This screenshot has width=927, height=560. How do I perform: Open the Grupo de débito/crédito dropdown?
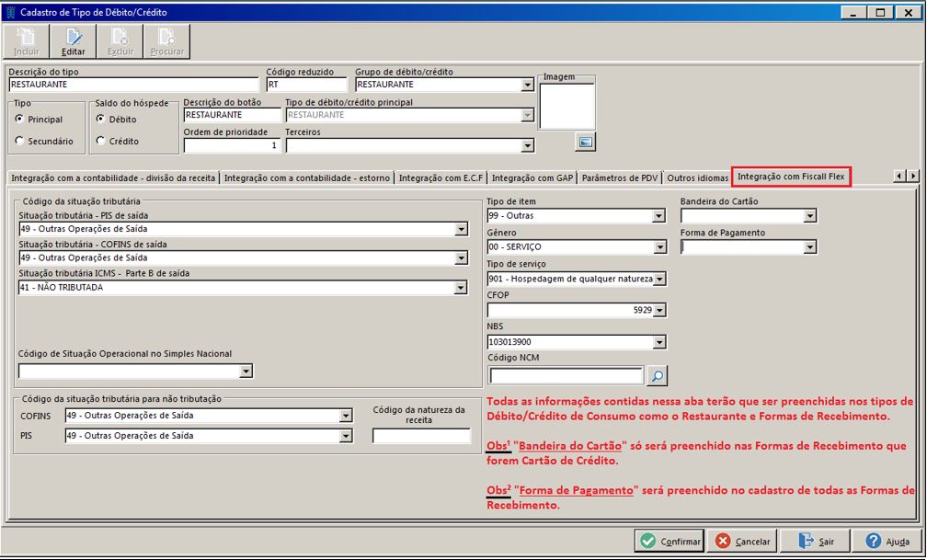(x=527, y=86)
